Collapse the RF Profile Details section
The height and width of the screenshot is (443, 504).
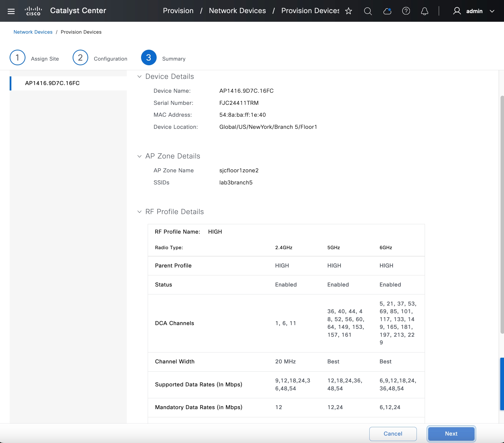click(140, 212)
